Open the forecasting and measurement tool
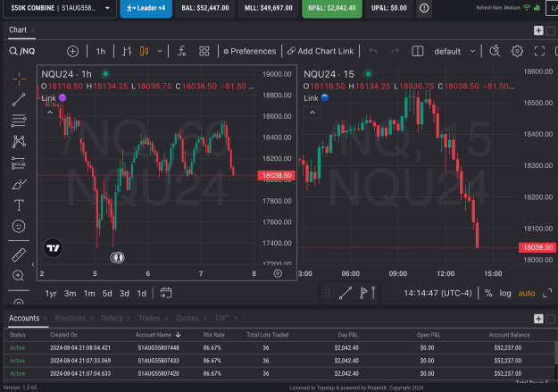The width and height of the screenshot is (558, 392). [x=19, y=163]
